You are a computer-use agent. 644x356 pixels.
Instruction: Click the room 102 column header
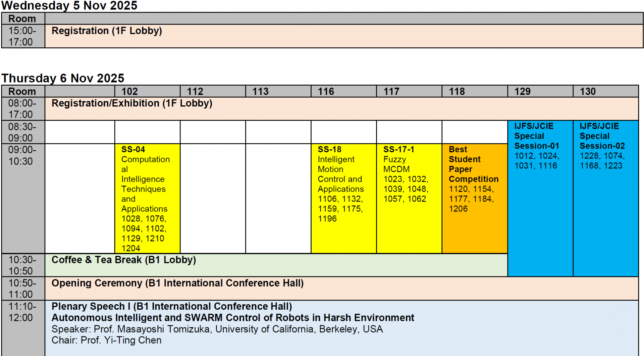[x=129, y=91]
